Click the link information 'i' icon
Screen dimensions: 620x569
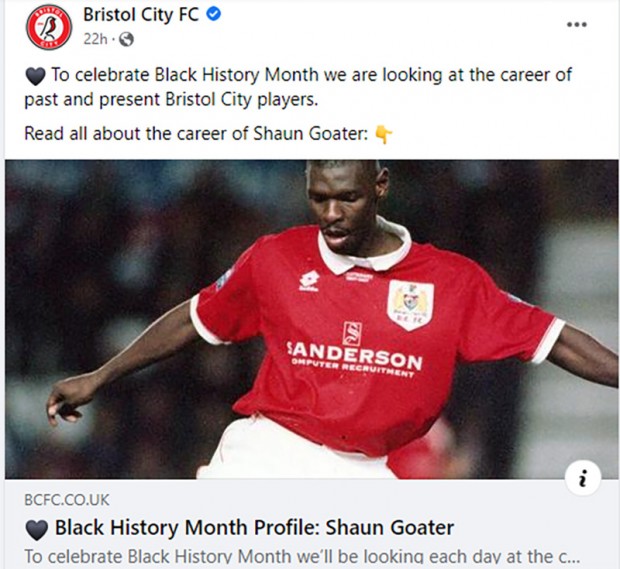coord(583,478)
